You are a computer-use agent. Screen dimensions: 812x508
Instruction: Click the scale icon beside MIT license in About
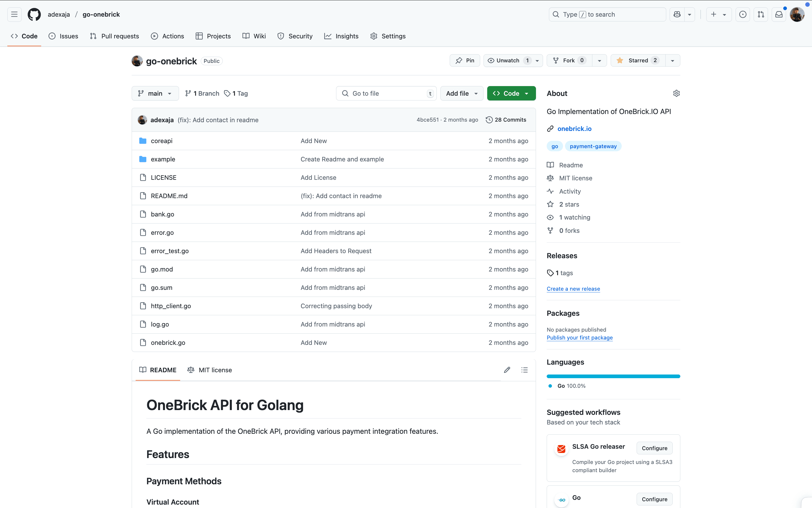point(550,178)
